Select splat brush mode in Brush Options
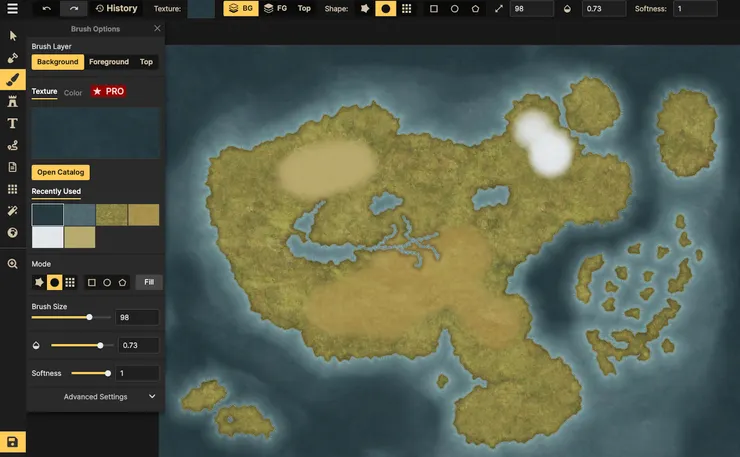Screen dimensions: 740x457 pos(39,282)
